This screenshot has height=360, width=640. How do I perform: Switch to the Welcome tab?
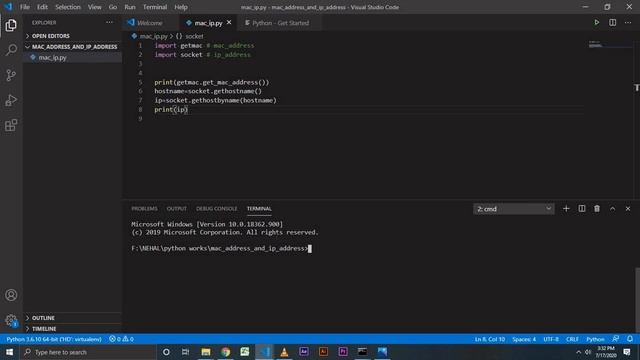tap(150, 23)
